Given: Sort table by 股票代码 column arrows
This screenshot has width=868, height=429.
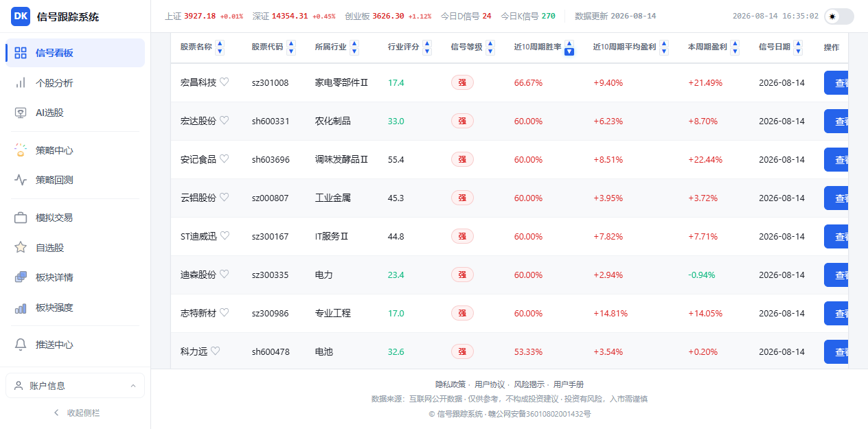Looking at the screenshot, I should (x=291, y=47).
